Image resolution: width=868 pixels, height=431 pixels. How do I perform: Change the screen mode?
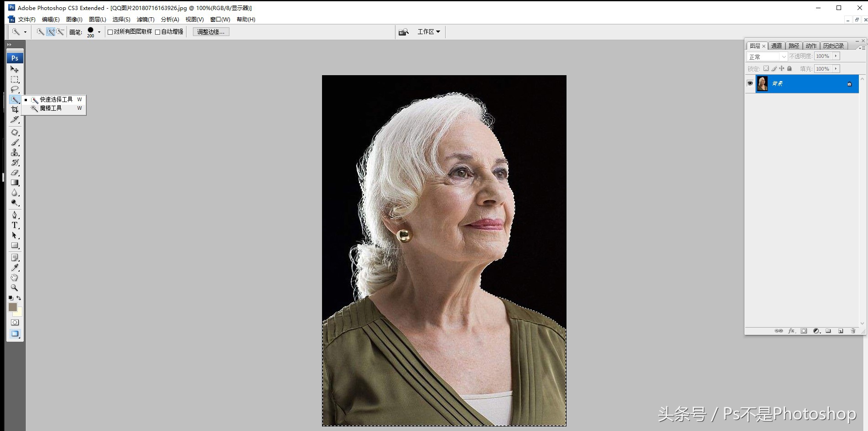(15, 334)
